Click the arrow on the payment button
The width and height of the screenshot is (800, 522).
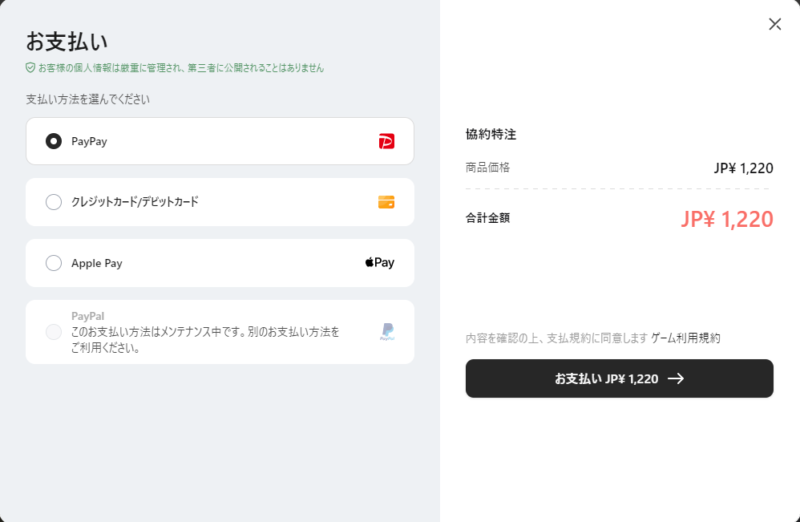pyautogui.click(x=675, y=379)
